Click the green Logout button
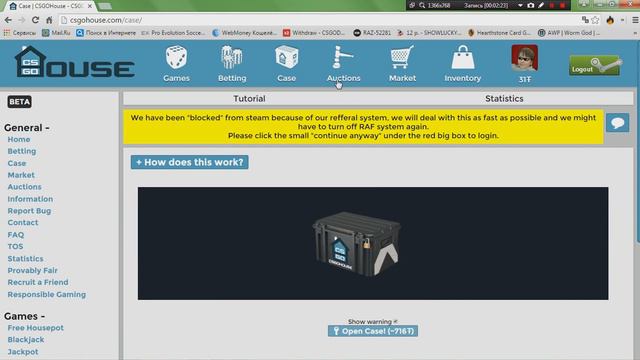Image resolution: width=640 pixels, height=360 pixels. point(595,65)
